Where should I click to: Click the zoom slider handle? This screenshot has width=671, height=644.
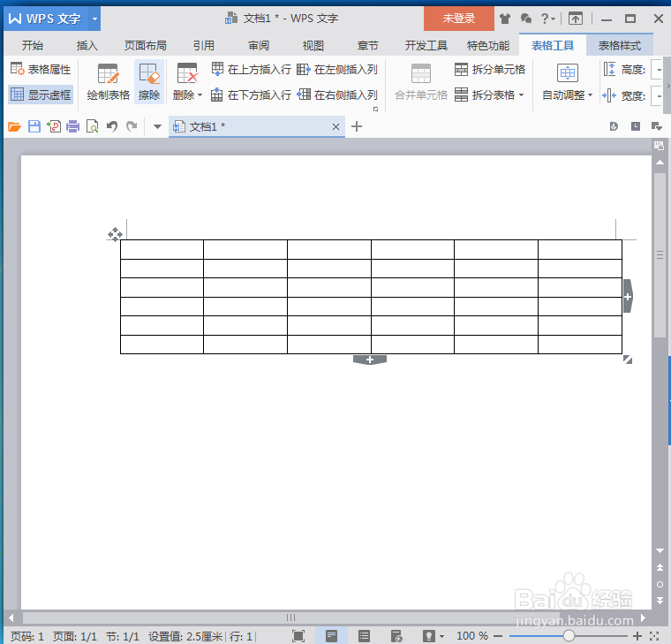[569, 636]
